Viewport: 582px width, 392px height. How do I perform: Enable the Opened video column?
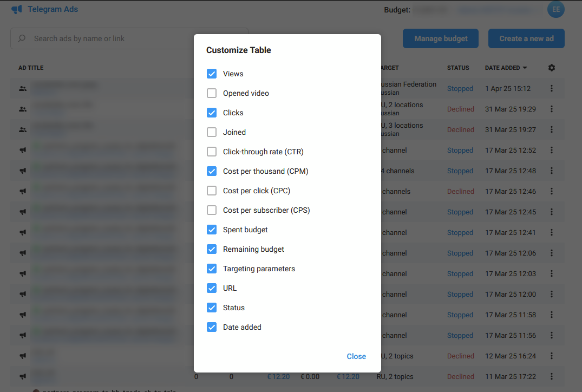coord(212,93)
